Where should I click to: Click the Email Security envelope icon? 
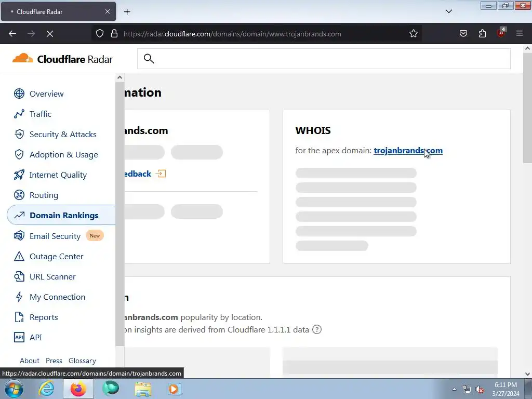[x=19, y=236]
